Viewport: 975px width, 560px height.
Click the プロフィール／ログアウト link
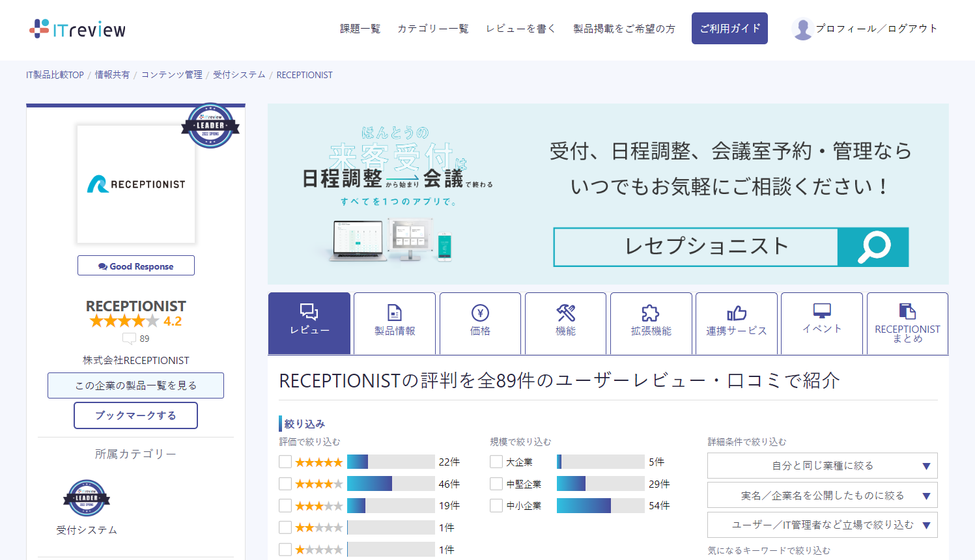(877, 29)
